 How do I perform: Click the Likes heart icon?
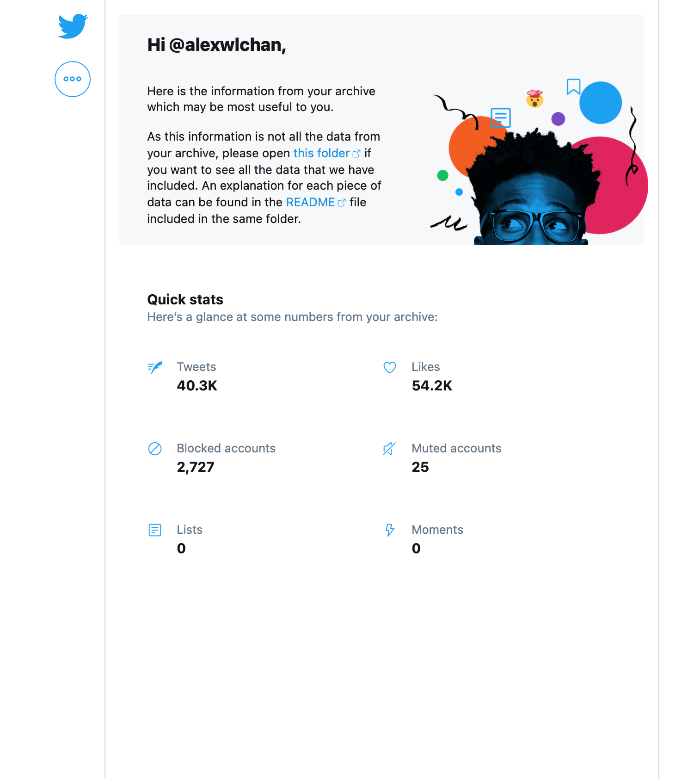390,368
